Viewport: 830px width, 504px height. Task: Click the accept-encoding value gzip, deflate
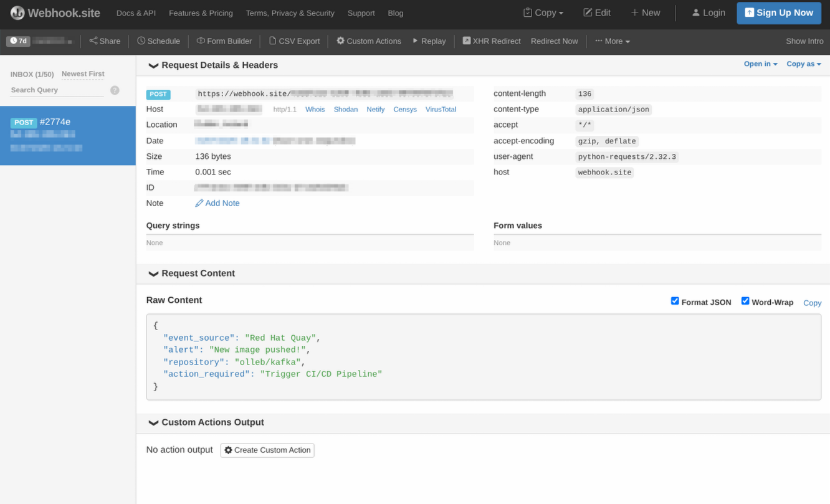coord(607,141)
